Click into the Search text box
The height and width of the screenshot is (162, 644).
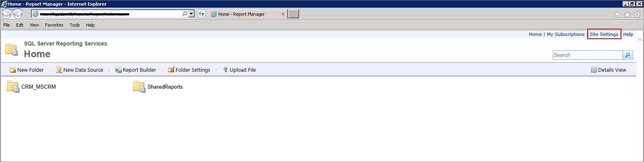click(x=588, y=55)
